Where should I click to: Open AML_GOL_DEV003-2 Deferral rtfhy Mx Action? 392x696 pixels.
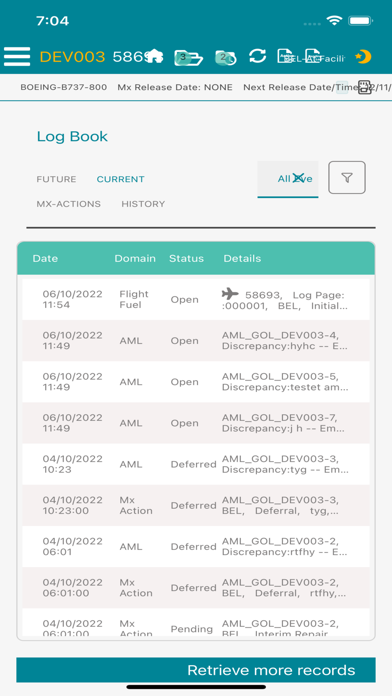tap(196, 588)
